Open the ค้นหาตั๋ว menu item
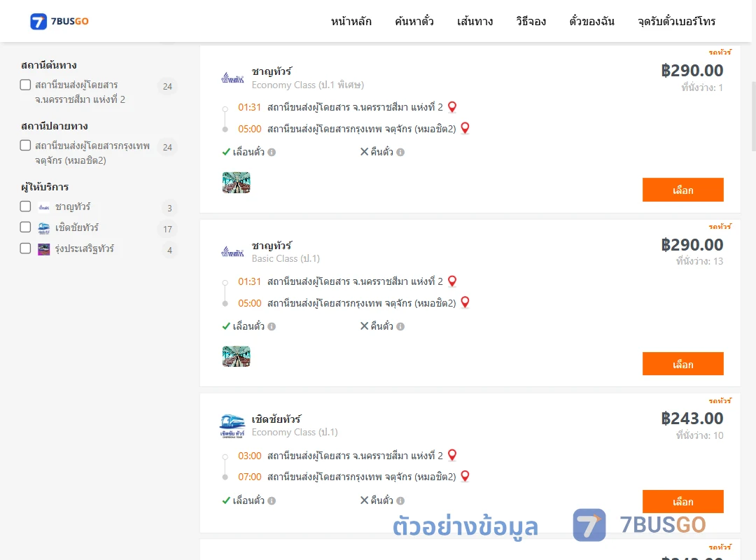Viewport: 756px width, 560px height. coord(414,21)
